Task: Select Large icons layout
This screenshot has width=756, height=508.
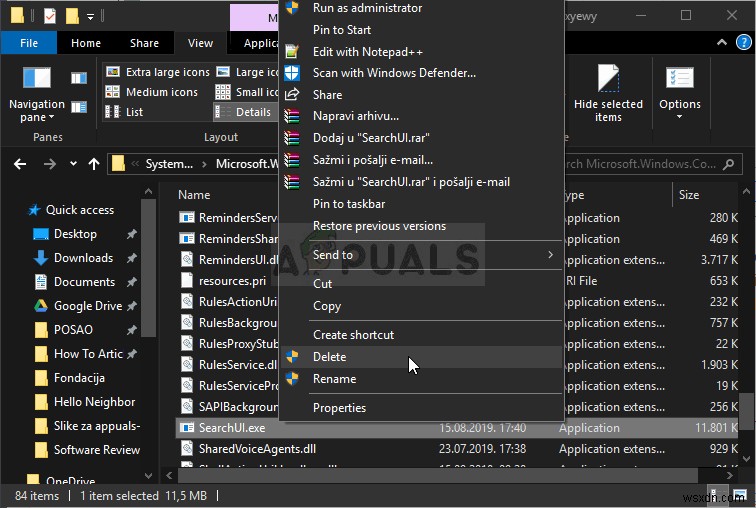Action: [247, 72]
